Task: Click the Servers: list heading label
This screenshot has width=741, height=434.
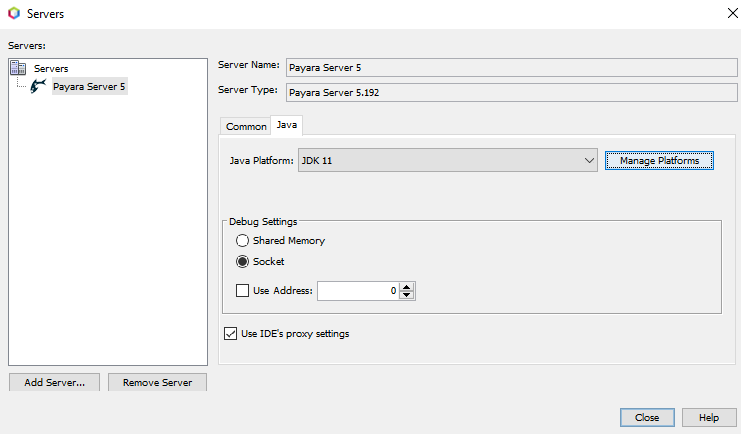Action: (x=27, y=46)
